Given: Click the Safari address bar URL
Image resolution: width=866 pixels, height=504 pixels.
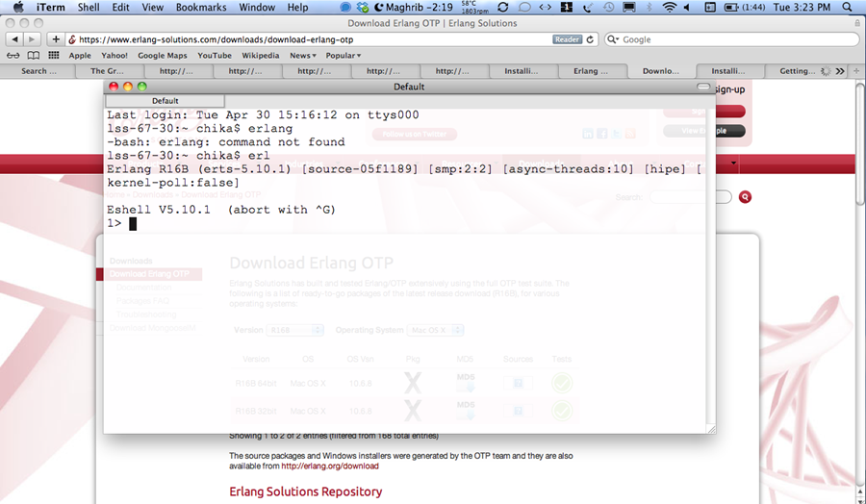Looking at the screenshot, I should (x=216, y=39).
